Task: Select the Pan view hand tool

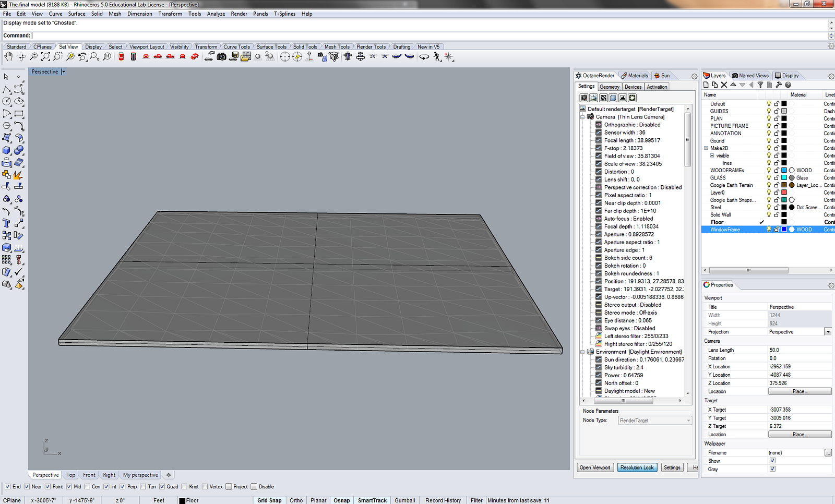Action: [x=8, y=56]
